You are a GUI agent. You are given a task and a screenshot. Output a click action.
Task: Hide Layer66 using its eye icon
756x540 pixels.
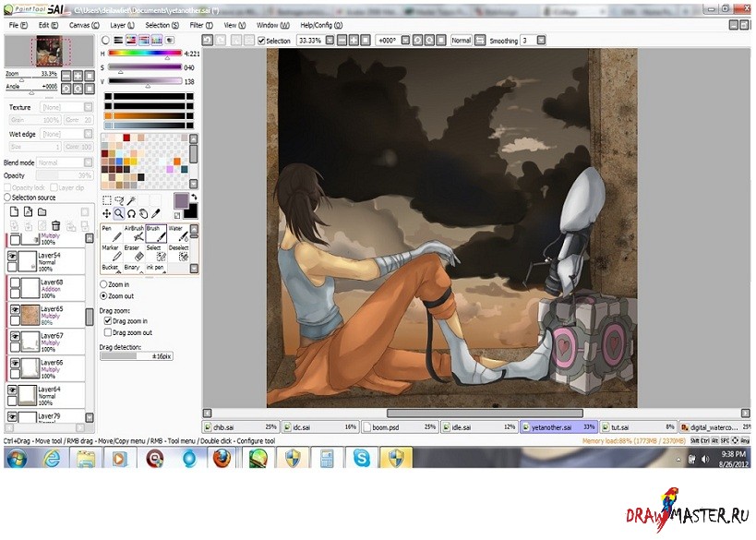[x=15, y=363]
